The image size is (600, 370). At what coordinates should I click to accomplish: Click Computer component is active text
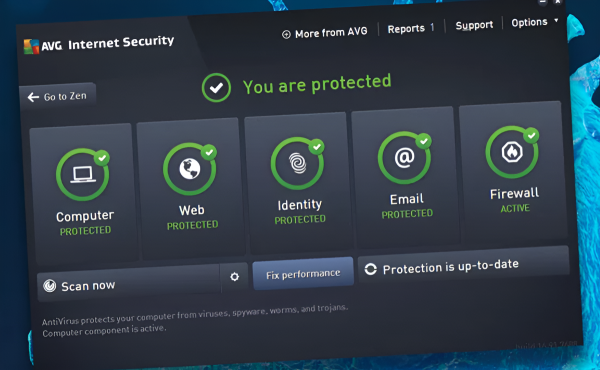click(104, 331)
